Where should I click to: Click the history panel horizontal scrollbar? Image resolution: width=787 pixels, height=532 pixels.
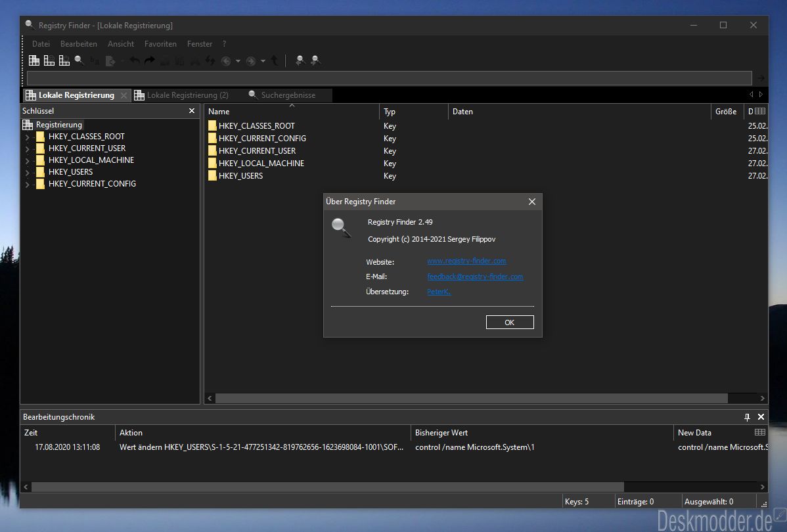328,487
